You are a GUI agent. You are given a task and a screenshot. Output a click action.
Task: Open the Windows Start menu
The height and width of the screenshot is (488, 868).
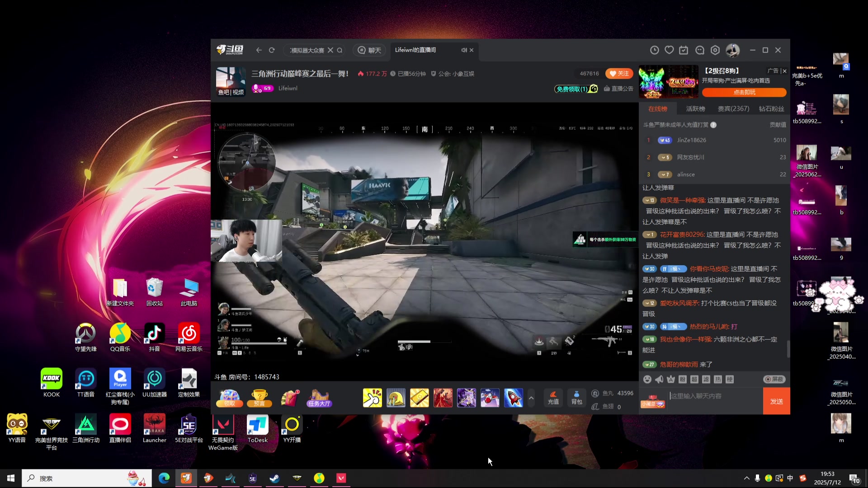(x=11, y=478)
